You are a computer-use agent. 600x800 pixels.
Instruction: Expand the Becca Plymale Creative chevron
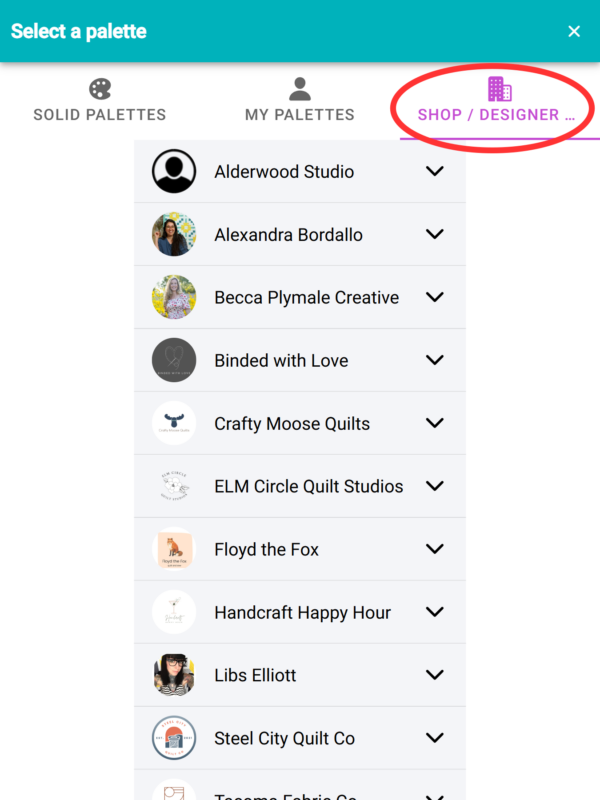tap(434, 297)
